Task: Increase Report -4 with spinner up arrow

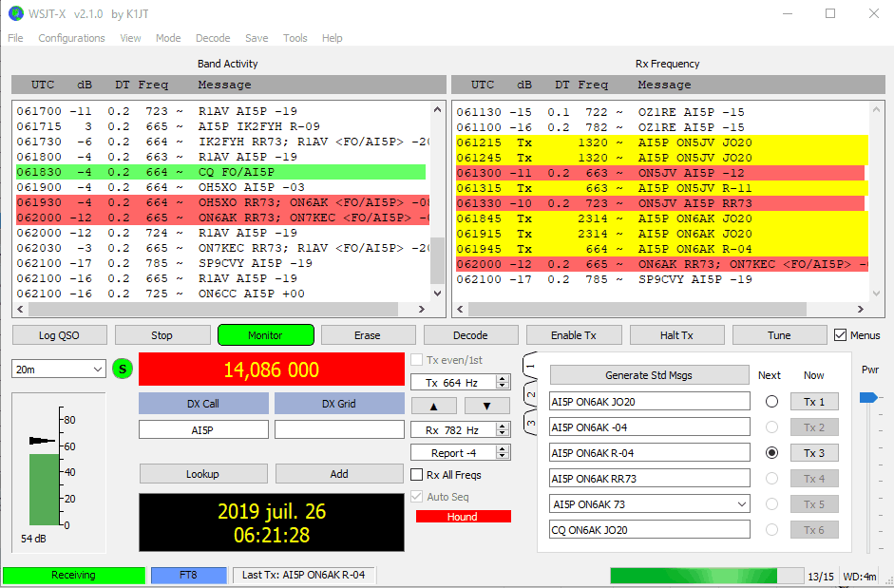Action: tap(503, 449)
